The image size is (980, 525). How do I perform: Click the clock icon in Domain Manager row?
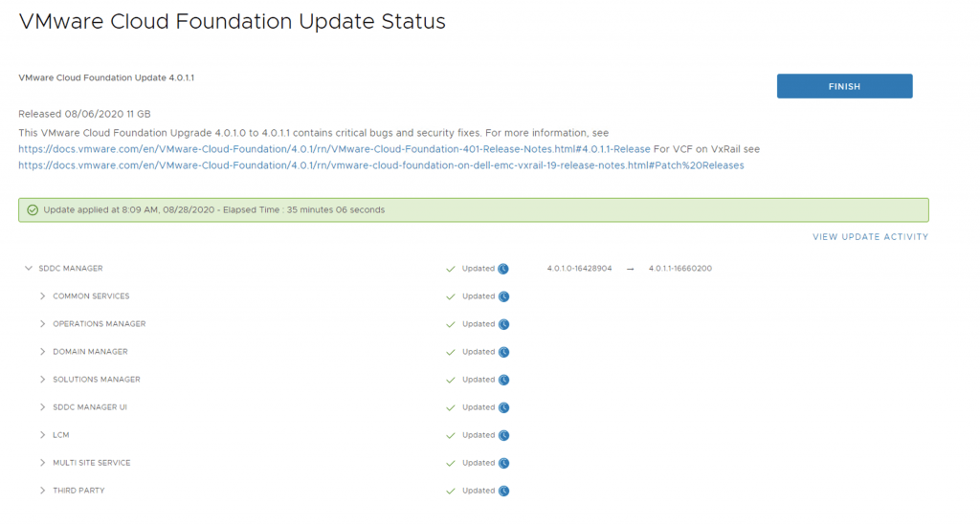[503, 352]
